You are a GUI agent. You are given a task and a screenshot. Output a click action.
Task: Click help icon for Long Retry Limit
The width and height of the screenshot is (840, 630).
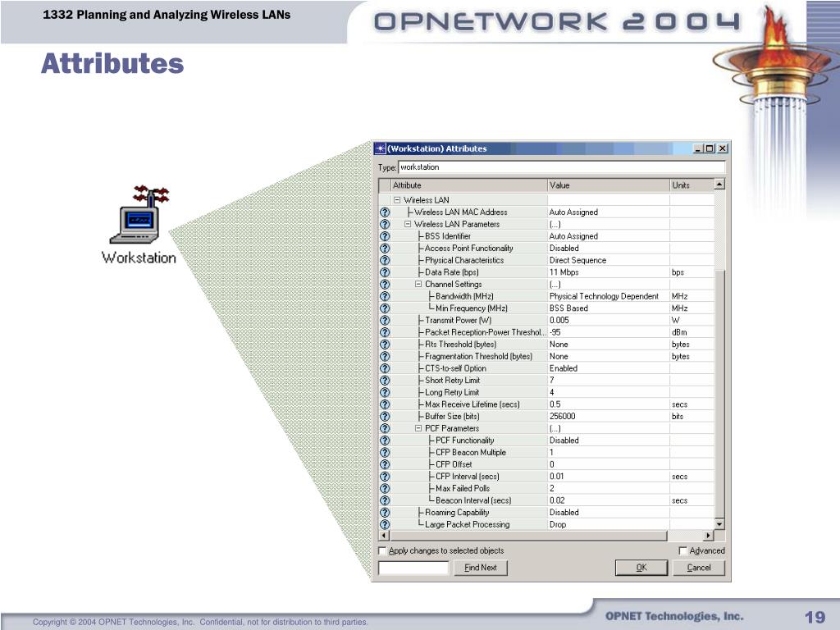tap(385, 392)
